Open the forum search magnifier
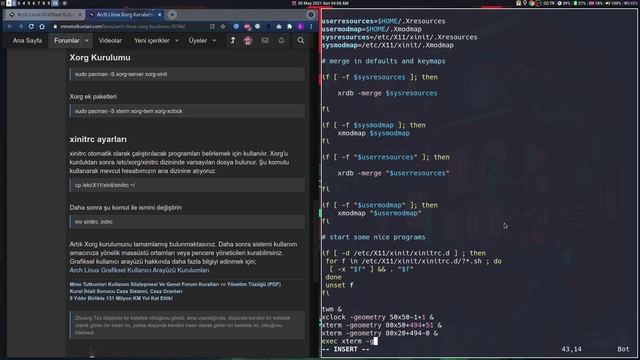The width and height of the screenshot is (640, 360). [301, 40]
